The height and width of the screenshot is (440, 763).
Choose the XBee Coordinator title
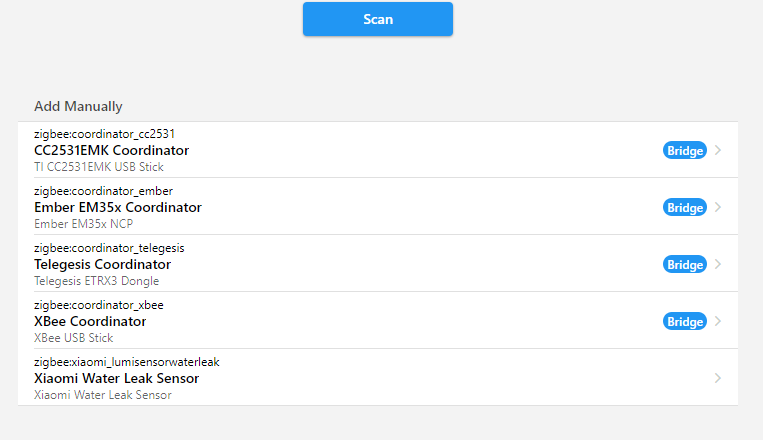click(90, 322)
